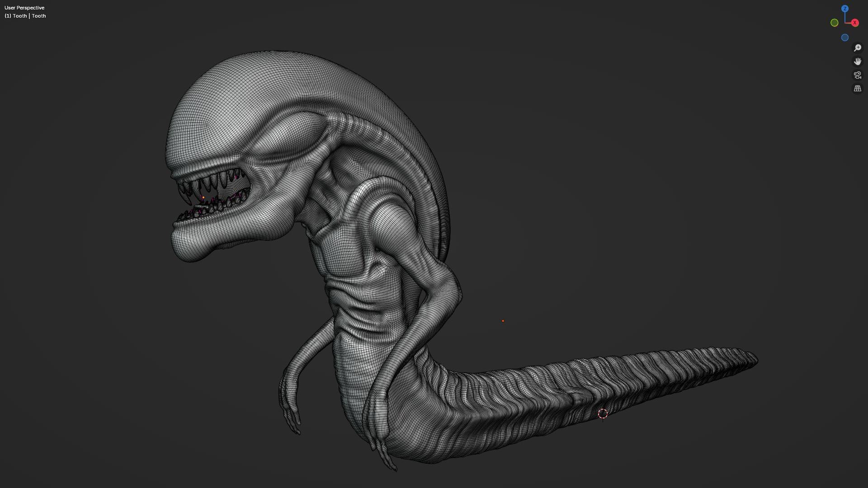This screenshot has height=488, width=868.
Task: Click the red X axis on the gizmo
Action: point(854,23)
